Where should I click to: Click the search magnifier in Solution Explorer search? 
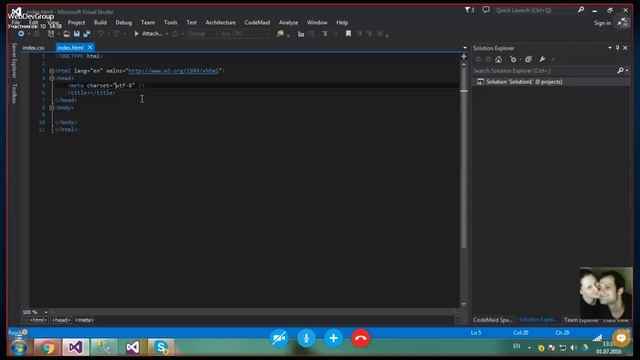click(620, 71)
